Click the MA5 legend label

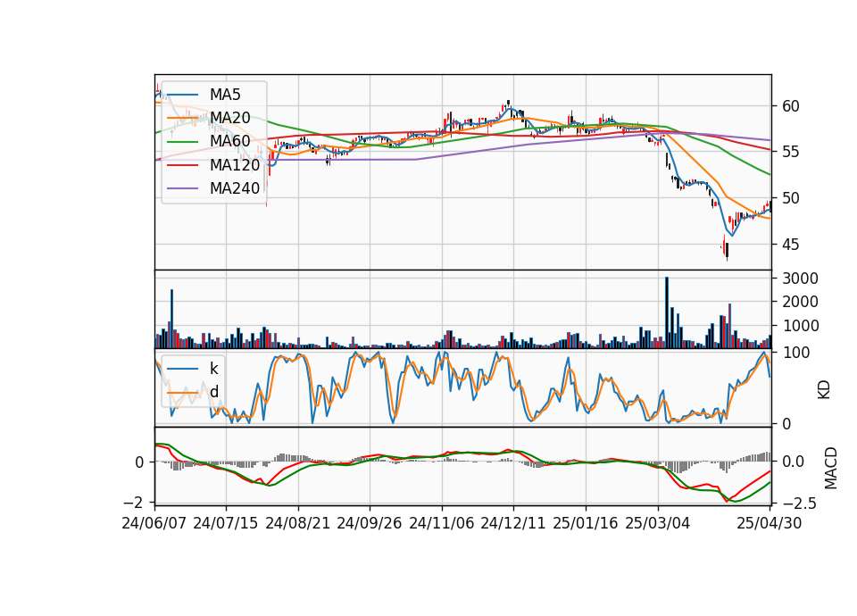coord(225,95)
